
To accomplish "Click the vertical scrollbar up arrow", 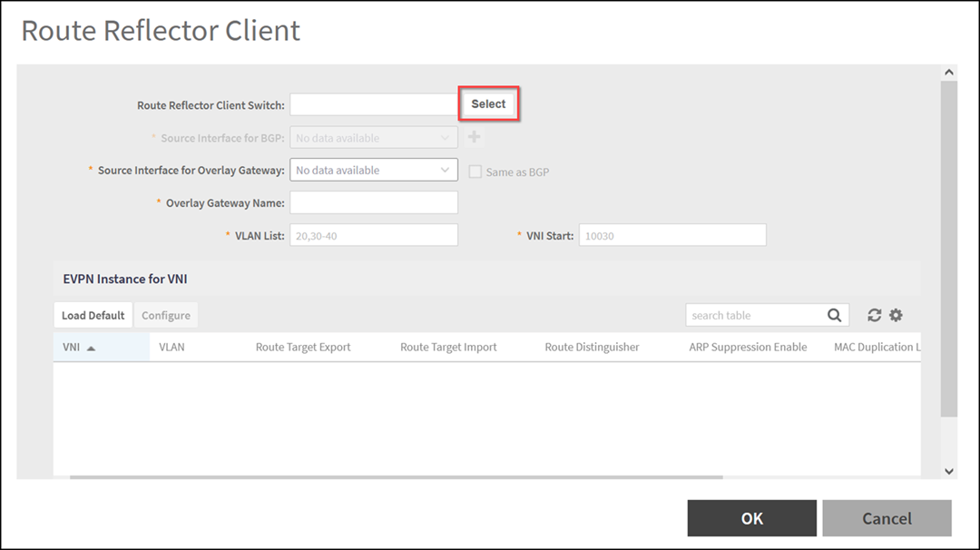I will tap(949, 72).
